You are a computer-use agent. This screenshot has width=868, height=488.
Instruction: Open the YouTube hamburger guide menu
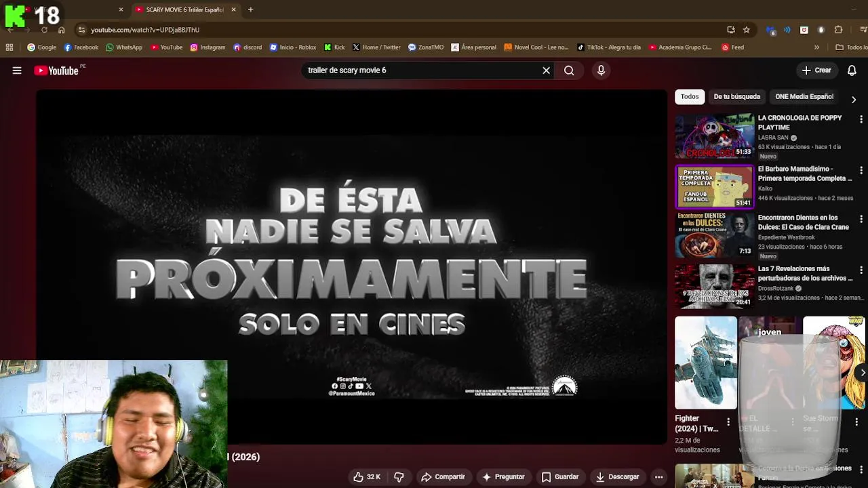(x=17, y=70)
